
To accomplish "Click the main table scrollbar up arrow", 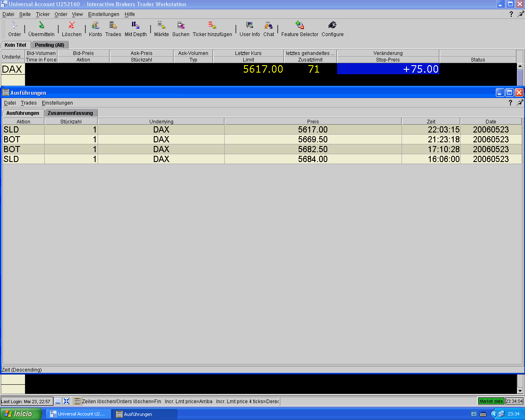I will click(x=520, y=66).
